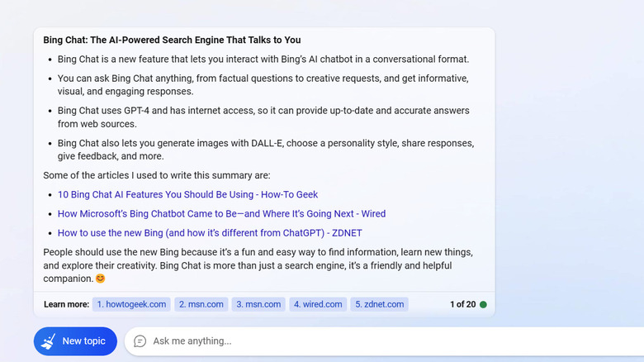Open the 3. msn.com source chip
644x362 pixels.
click(x=258, y=304)
